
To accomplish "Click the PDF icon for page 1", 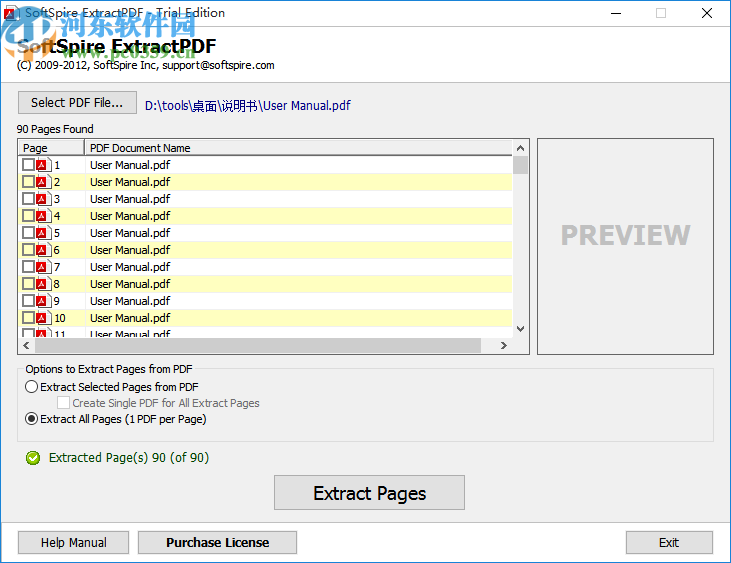I will (43, 165).
